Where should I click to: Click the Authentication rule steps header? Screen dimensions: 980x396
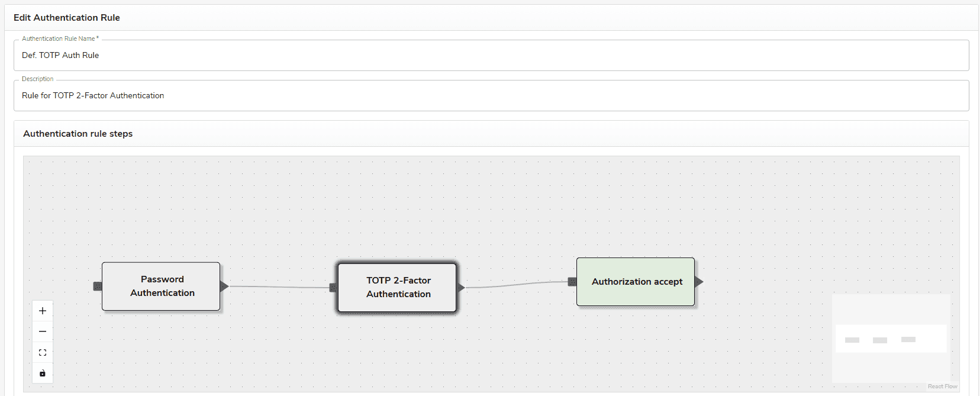click(x=78, y=134)
